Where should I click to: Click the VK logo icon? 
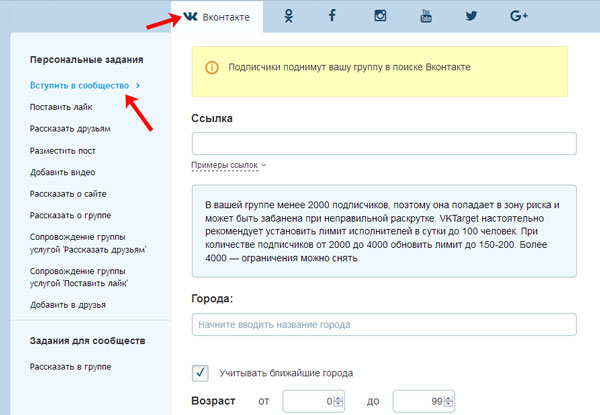(x=190, y=16)
